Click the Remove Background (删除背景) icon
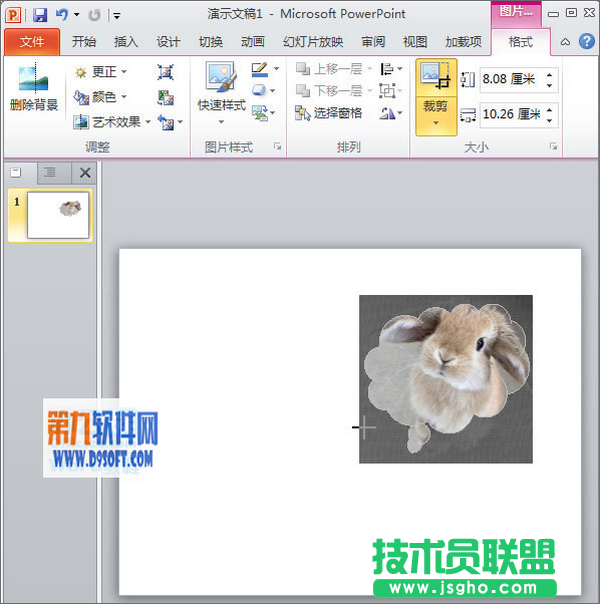Image resolution: width=600 pixels, height=604 pixels. pos(34,88)
